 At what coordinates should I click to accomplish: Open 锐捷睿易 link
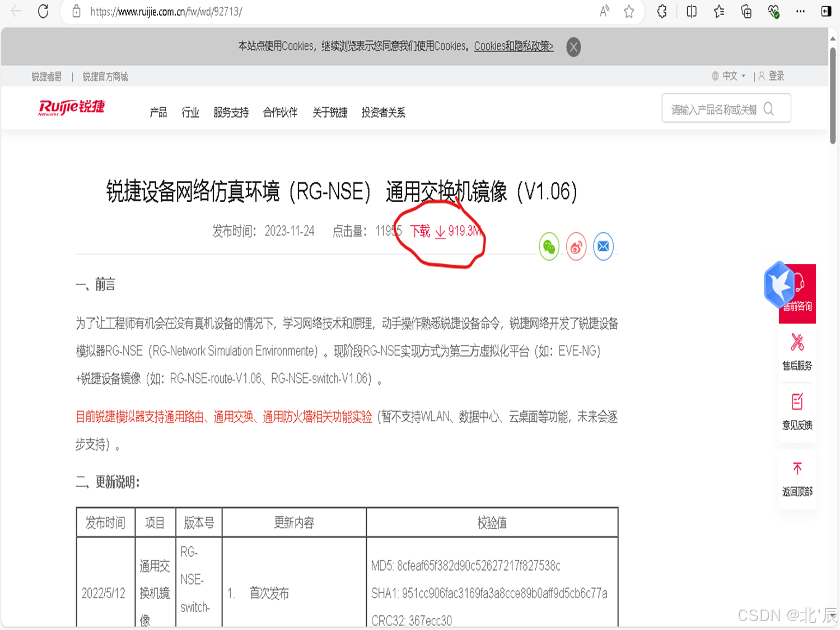click(46, 77)
